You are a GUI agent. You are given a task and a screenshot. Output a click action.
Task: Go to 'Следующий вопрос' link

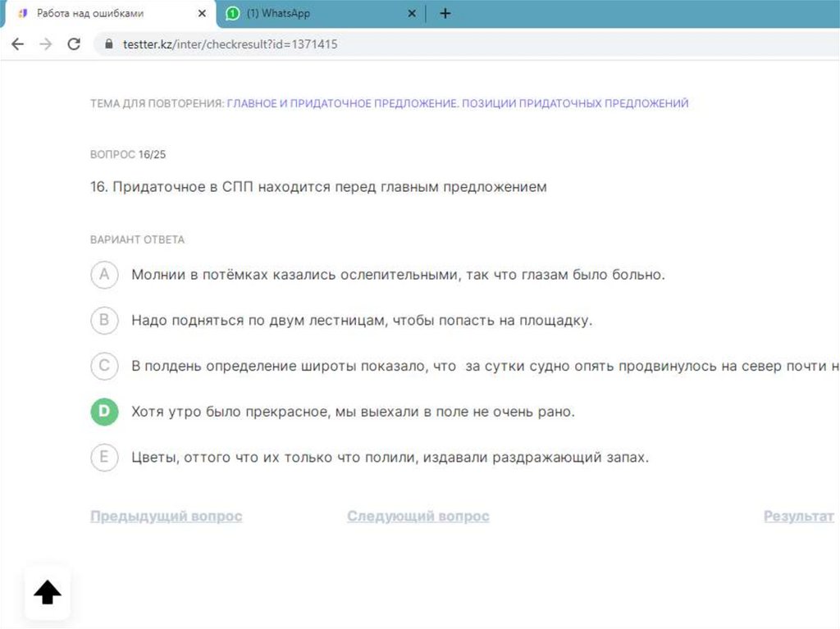(x=418, y=516)
